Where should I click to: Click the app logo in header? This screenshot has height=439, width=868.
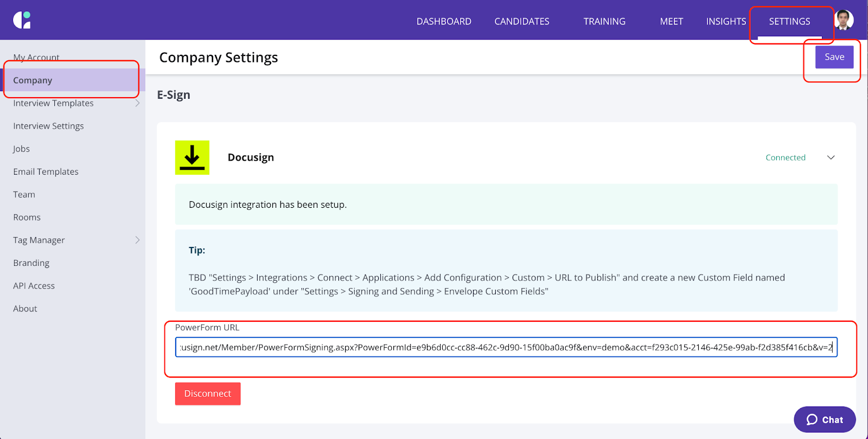[22, 20]
